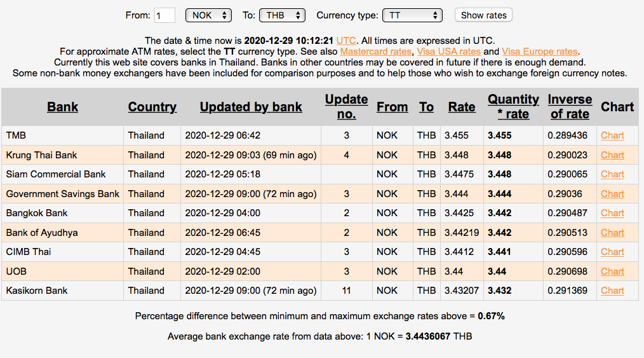The height and width of the screenshot is (358, 644).
Task: Open Bangkok Bank's Chart link
Action: click(x=612, y=213)
